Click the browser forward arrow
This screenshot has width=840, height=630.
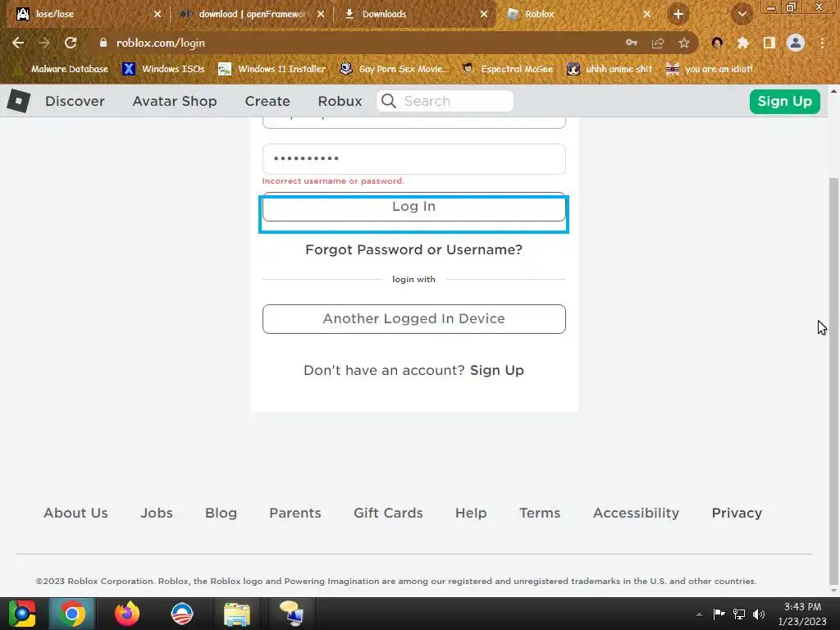44,43
